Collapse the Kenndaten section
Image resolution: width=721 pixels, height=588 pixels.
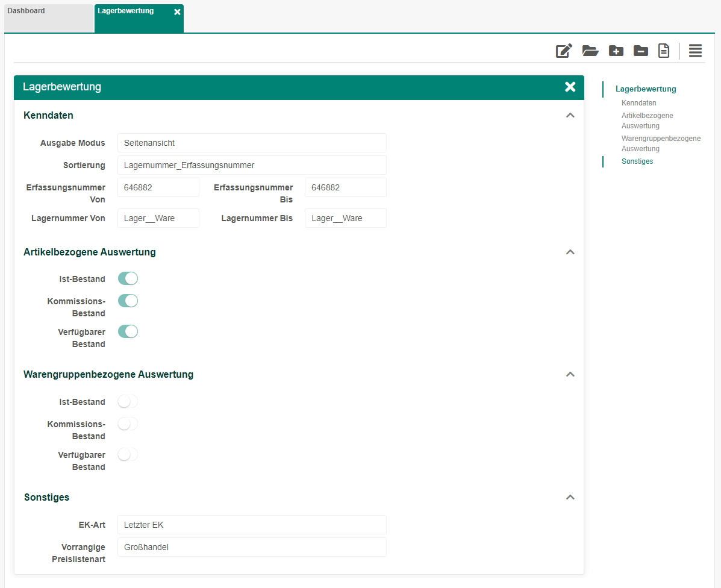point(570,115)
